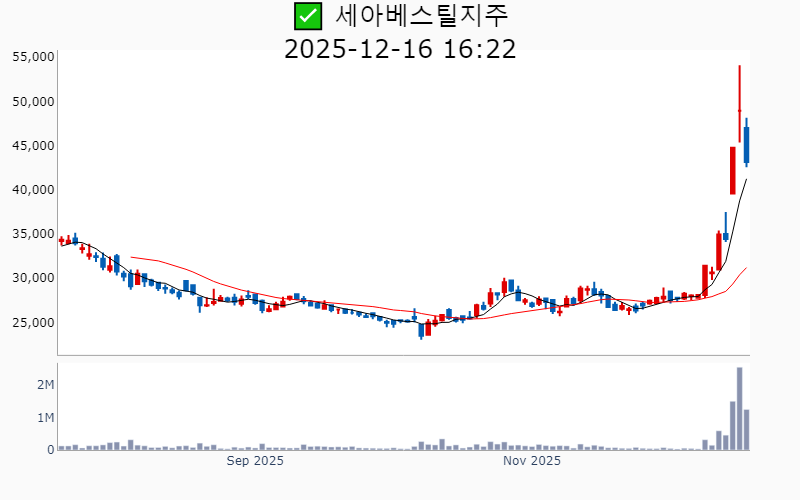This screenshot has height=500, width=800.
Task: Click the 55,000 price axis label
Action: (32, 57)
